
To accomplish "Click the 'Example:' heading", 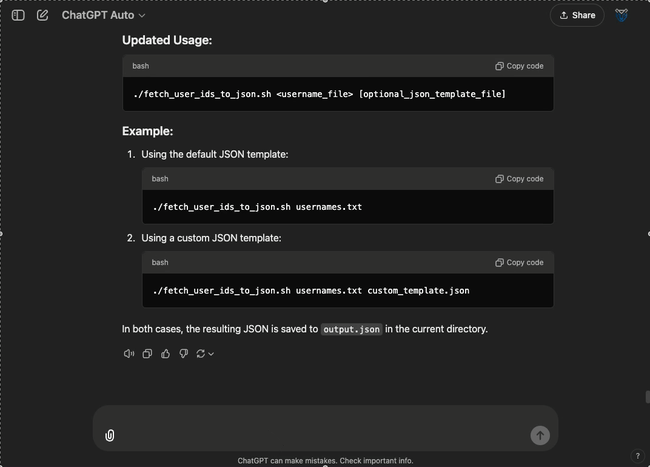I will tap(148, 131).
